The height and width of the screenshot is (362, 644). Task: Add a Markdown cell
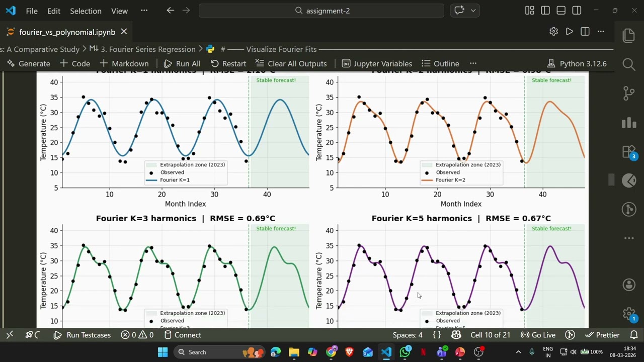124,63
